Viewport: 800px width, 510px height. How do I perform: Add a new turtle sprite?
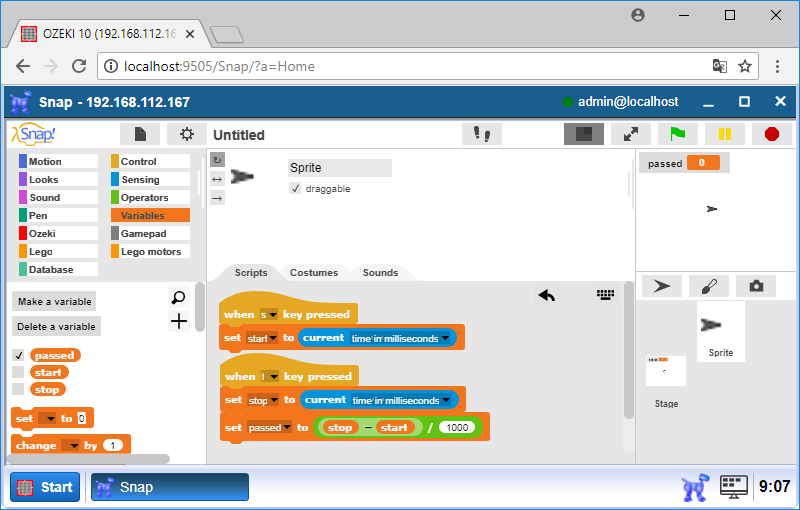(x=662, y=286)
